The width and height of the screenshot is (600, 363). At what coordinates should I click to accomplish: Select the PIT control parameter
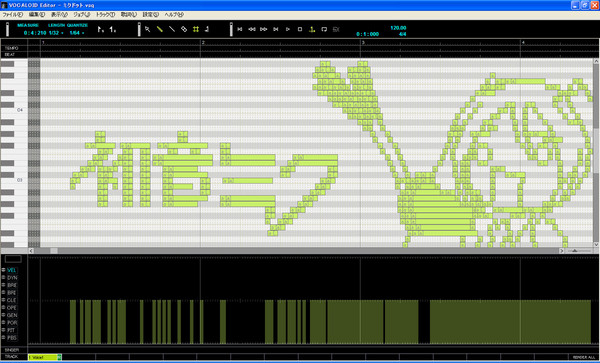[11, 330]
